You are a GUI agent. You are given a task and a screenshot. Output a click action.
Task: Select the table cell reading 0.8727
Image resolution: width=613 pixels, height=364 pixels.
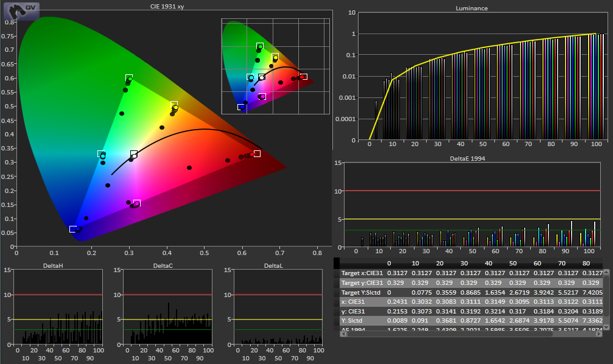pyautogui.click(x=471, y=321)
